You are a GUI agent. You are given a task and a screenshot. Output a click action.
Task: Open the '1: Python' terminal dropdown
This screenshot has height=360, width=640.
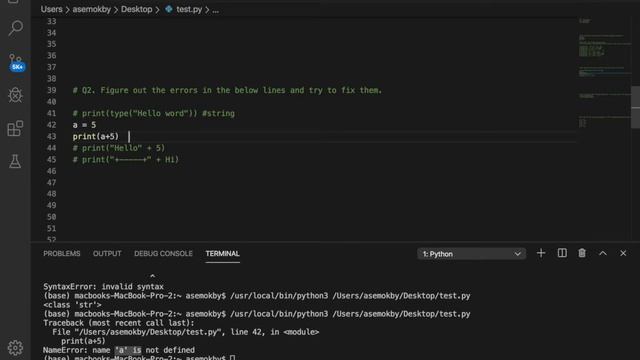(471, 254)
